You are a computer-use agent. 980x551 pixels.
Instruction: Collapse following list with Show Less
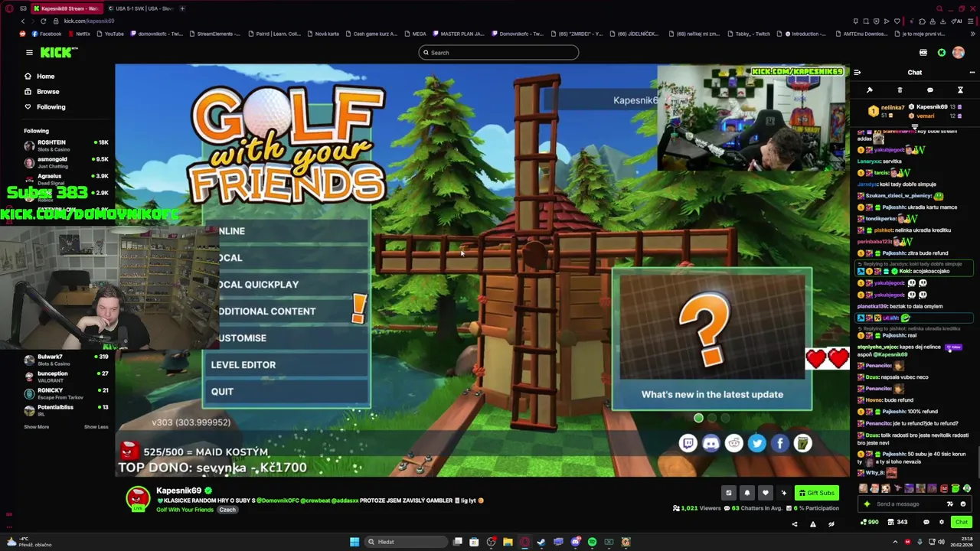(x=96, y=426)
